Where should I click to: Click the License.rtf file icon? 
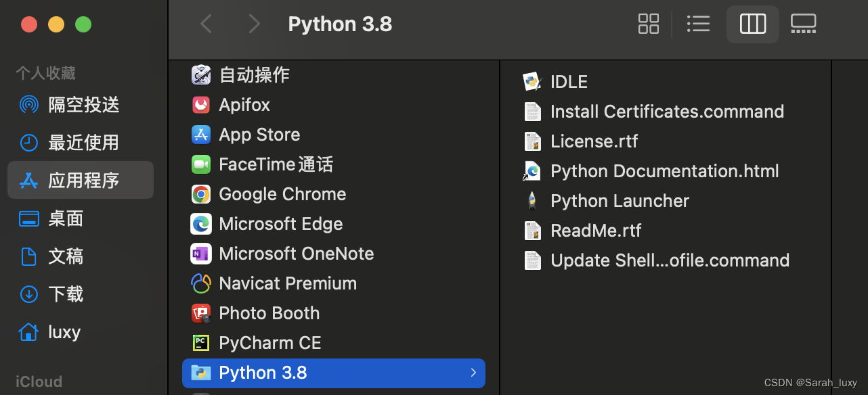[x=533, y=141]
